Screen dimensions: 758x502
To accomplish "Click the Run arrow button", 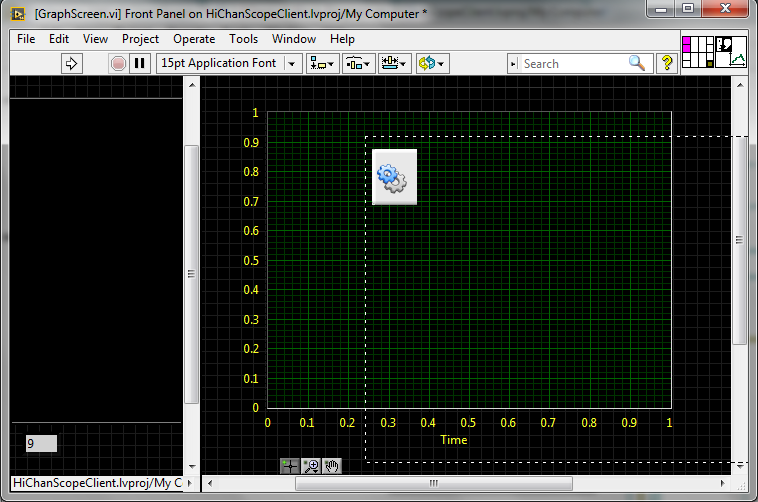I will click(x=71, y=63).
